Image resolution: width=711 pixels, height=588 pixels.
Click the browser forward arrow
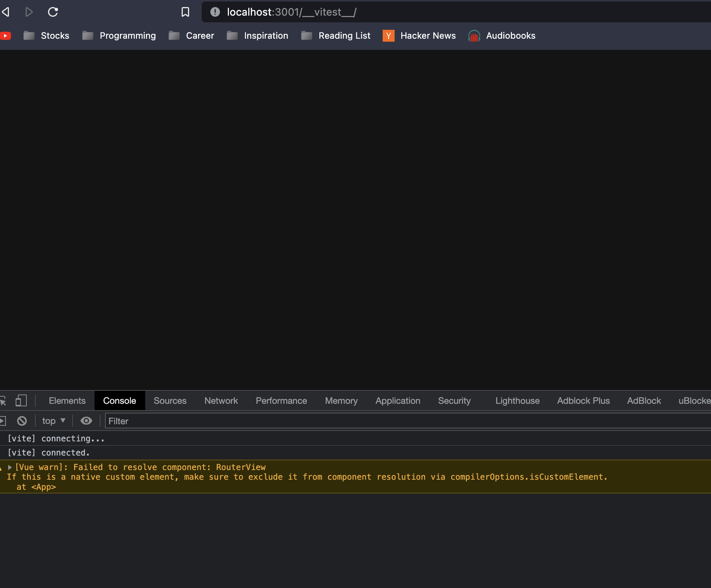(29, 12)
